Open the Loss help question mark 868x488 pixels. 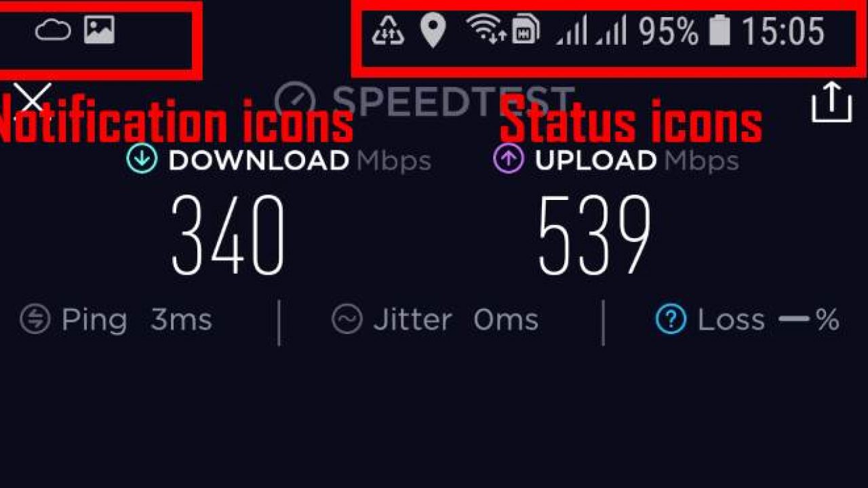[x=671, y=319]
